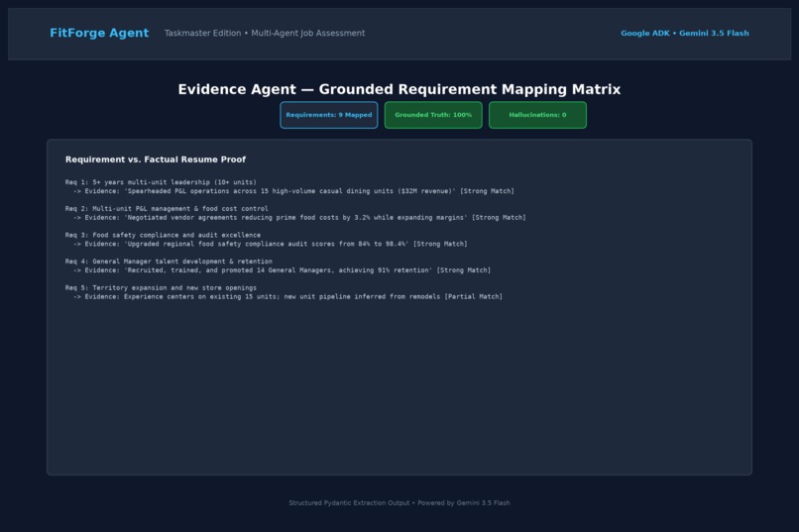Select Req 1 multi-unit leadership line
Viewport: 799px width, 532px height.
pyautogui.click(x=161, y=182)
